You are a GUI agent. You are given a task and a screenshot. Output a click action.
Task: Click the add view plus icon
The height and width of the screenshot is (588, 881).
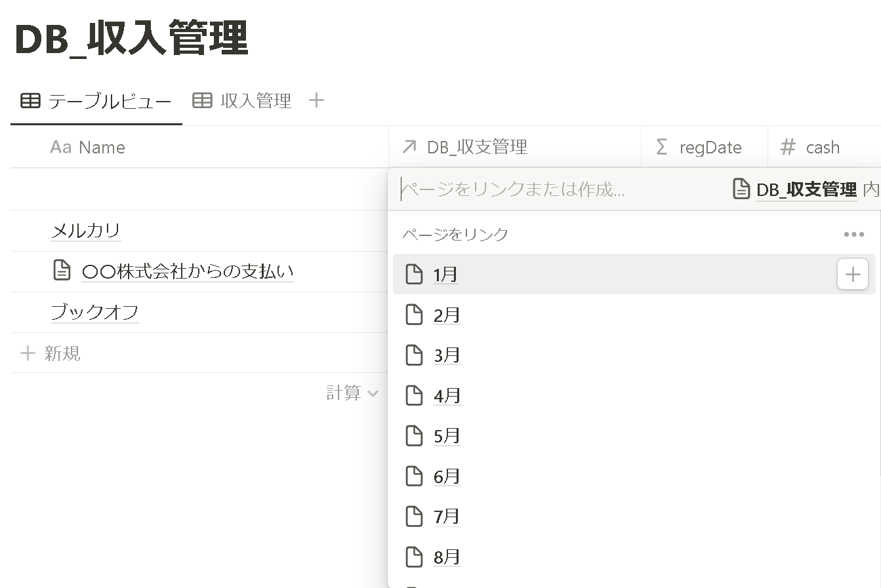[x=316, y=100]
